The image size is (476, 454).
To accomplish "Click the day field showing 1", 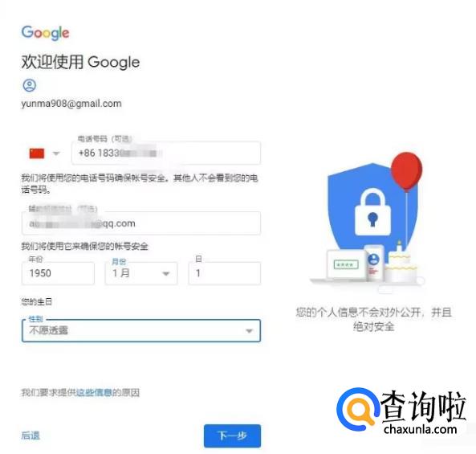I will pos(224,273).
